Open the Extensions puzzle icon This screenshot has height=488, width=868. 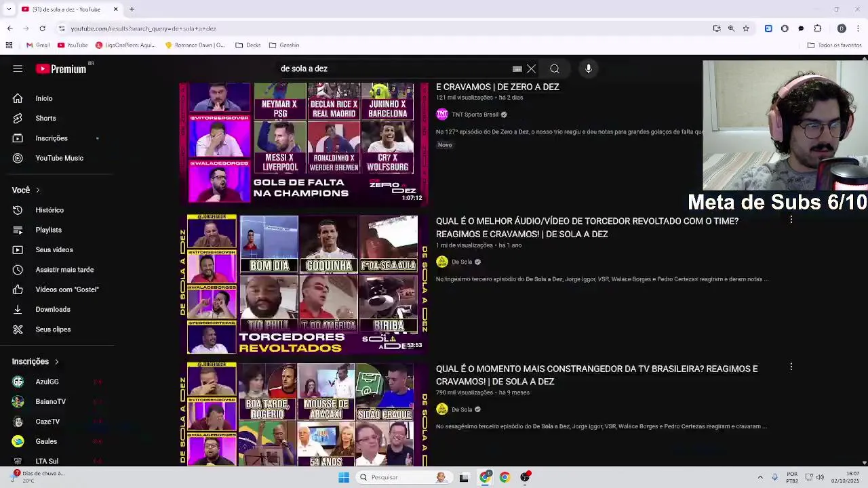coord(817,28)
